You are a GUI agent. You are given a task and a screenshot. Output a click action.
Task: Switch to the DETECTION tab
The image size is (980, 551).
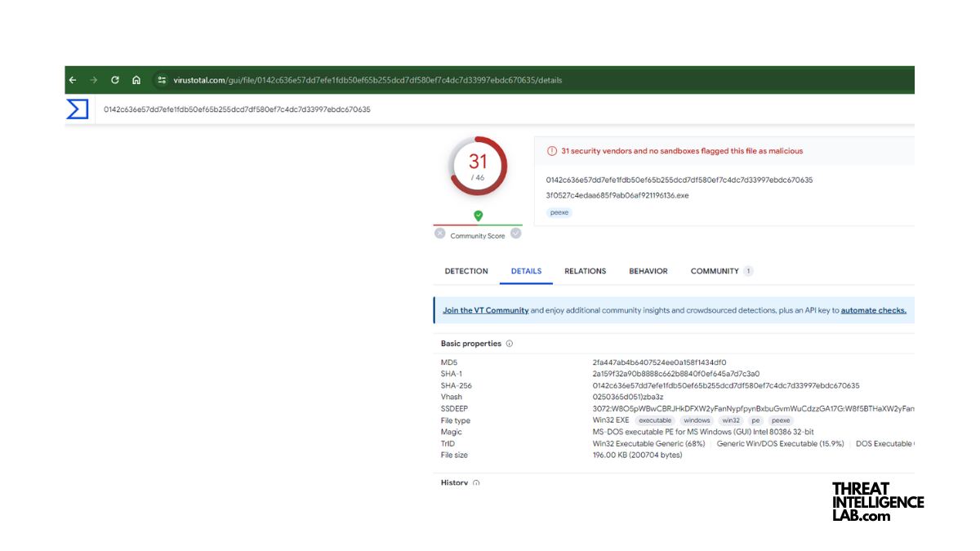[466, 271]
